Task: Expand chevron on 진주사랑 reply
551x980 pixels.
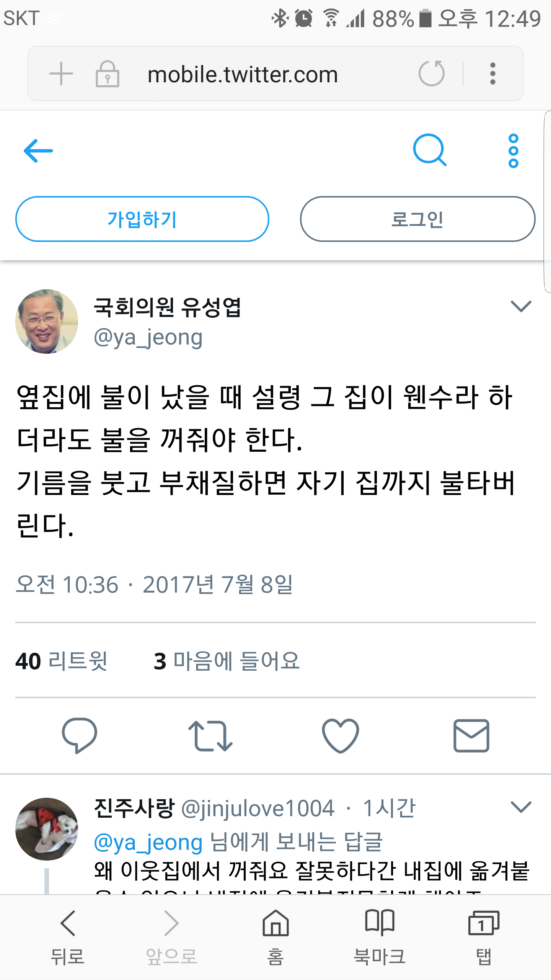Action: pyautogui.click(x=521, y=807)
